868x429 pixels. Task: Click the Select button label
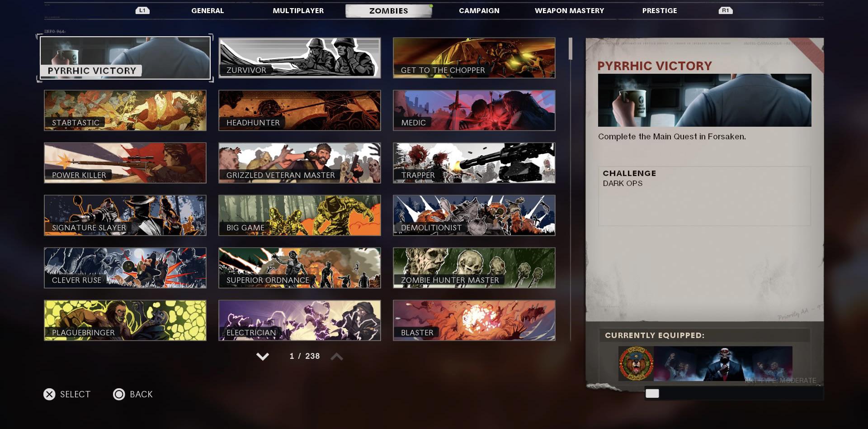point(75,395)
